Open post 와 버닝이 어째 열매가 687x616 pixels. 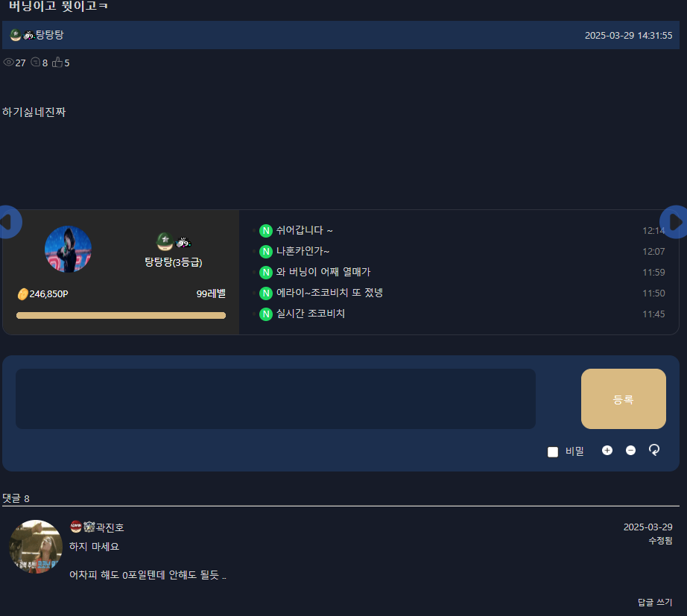pyautogui.click(x=323, y=272)
